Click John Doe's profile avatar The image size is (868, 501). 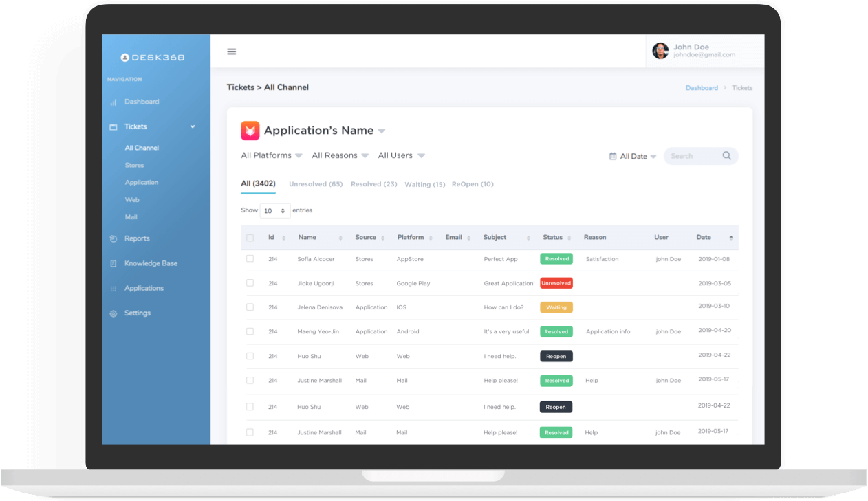coord(660,51)
